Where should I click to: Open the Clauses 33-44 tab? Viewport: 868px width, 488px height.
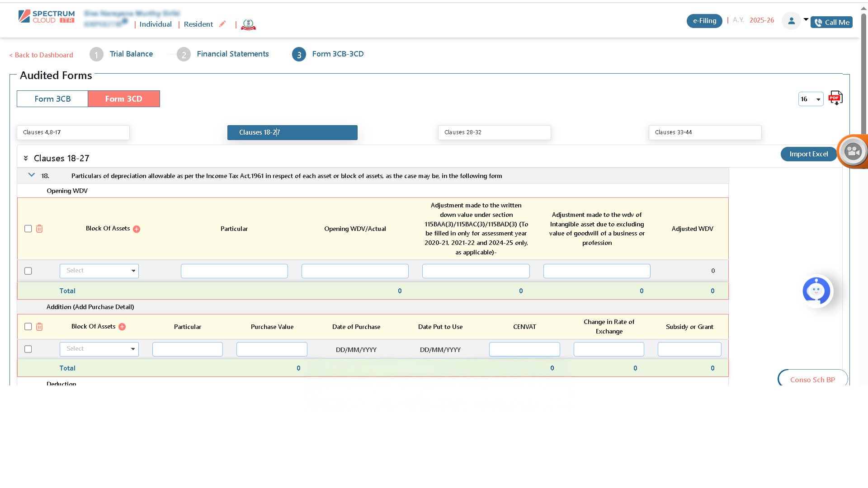(705, 132)
